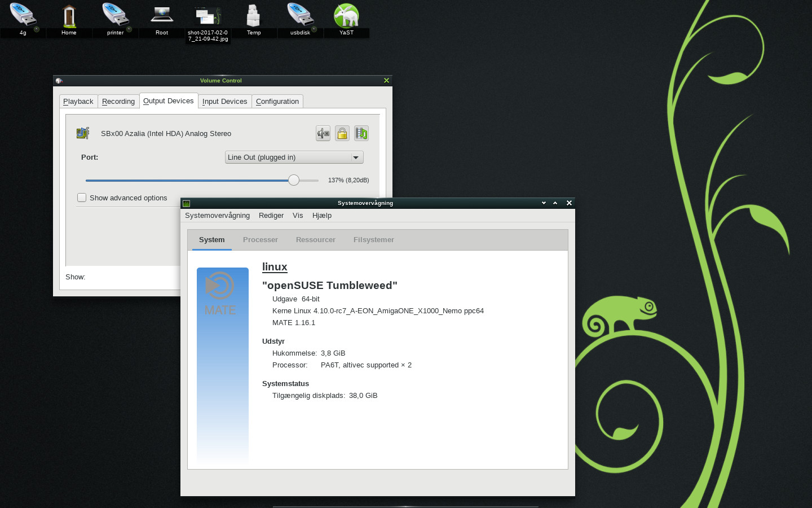This screenshot has height=508, width=812.
Task: Select the Root computer desktop icon
Action: tap(162, 17)
